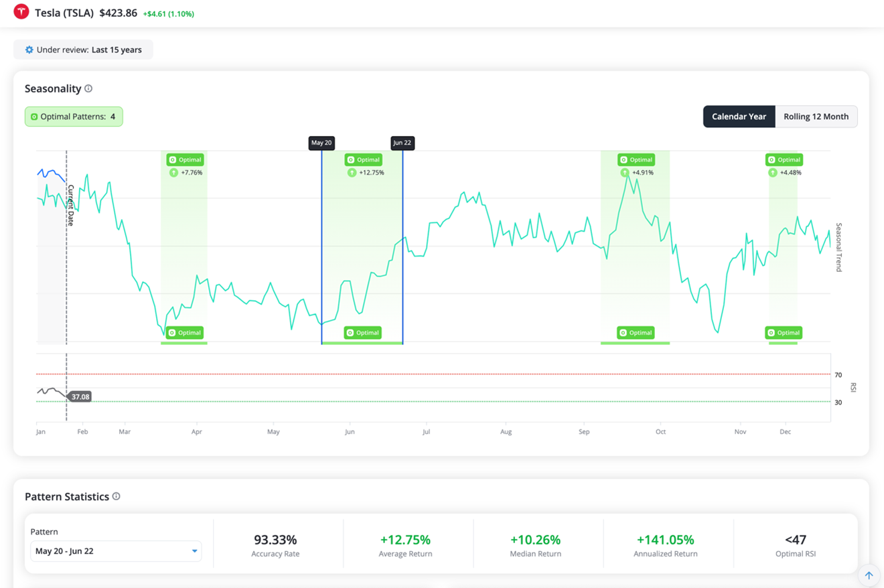884x588 pixels.
Task: Click the up-arrow icon beside +4.48%
Action: click(772, 173)
